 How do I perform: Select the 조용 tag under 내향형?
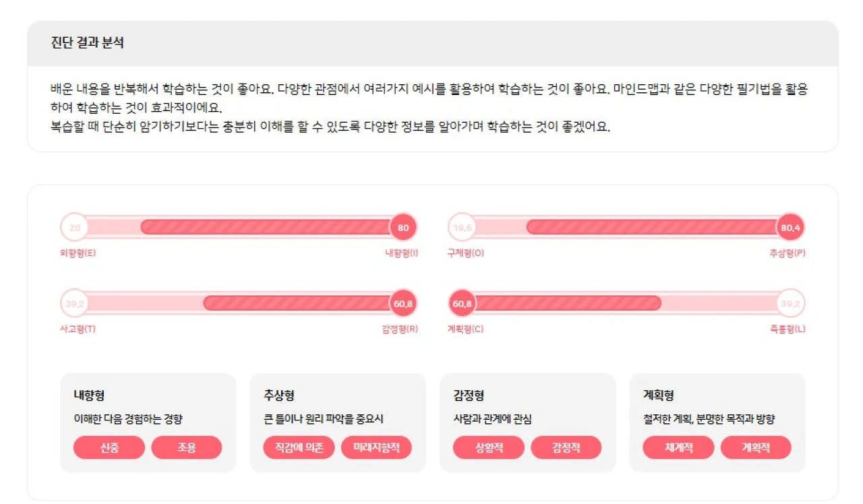click(x=187, y=447)
